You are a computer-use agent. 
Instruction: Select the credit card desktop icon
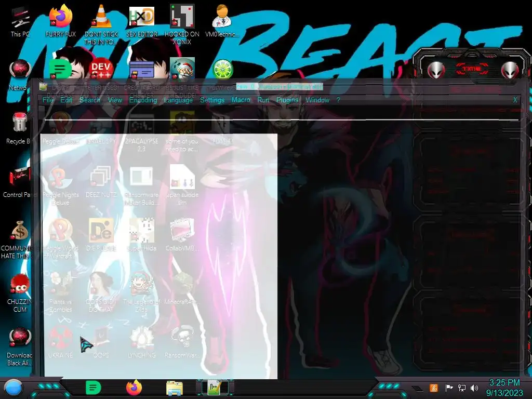[142, 69]
